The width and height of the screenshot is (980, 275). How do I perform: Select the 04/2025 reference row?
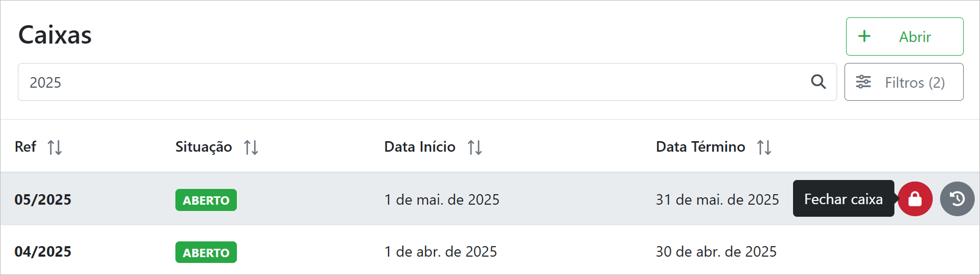point(43,251)
